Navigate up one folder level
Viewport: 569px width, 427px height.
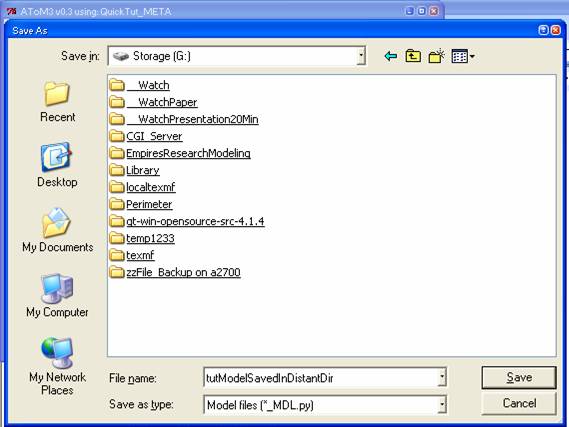click(x=413, y=56)
